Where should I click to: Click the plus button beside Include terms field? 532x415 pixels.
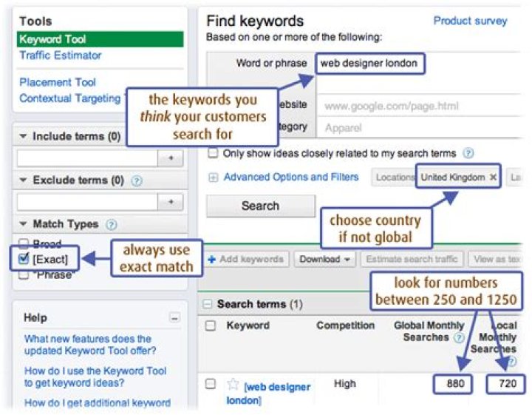[x=171, y=158]
